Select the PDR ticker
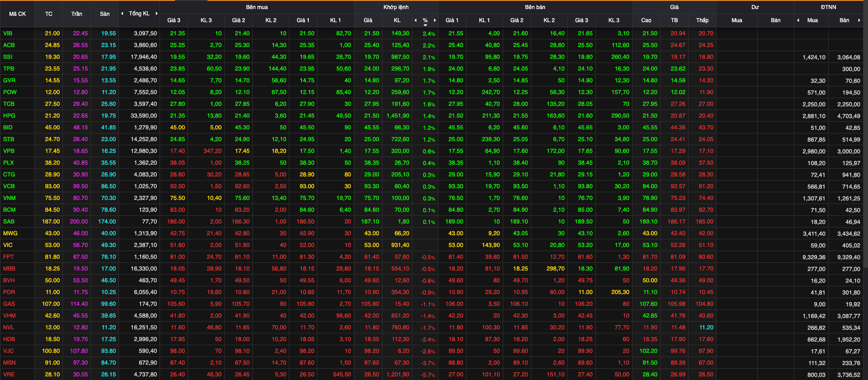 [9, 292]
